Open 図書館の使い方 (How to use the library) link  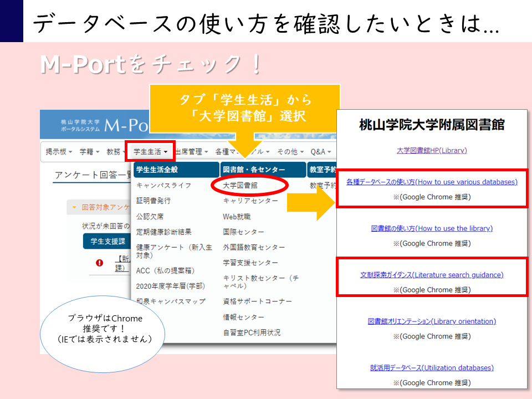tap(432, 228)
